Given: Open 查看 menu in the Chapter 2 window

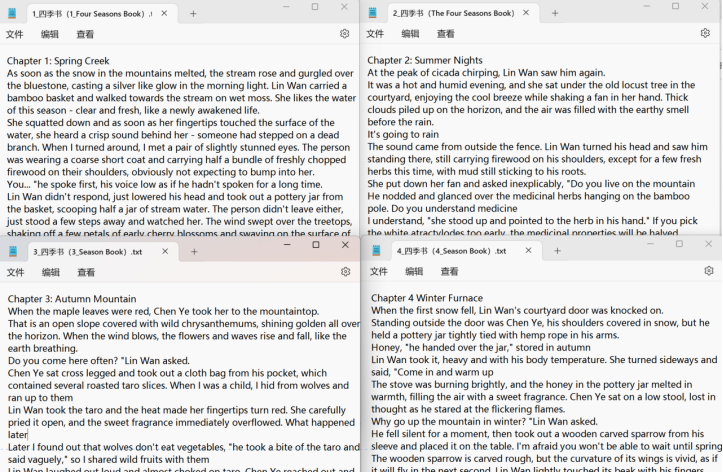Looking at the screenshot, I should point(446,34).
